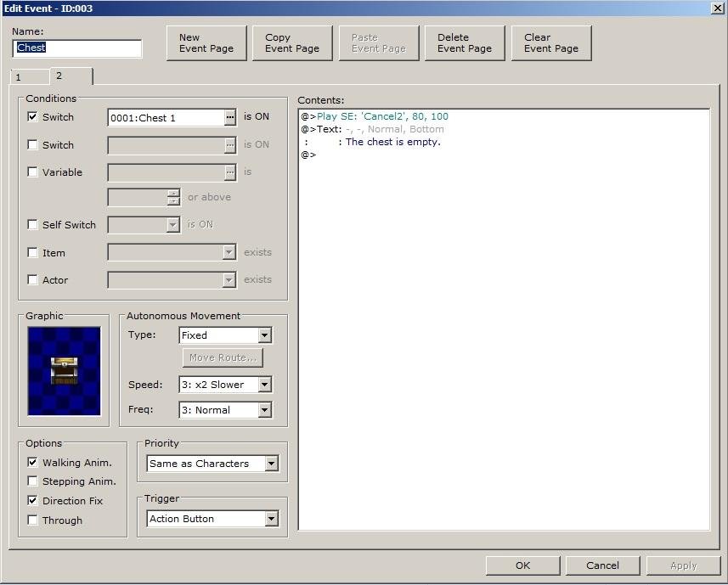Enable the second Switch condition
Viewport: 728px width, 585px height.
coord(32,144)
